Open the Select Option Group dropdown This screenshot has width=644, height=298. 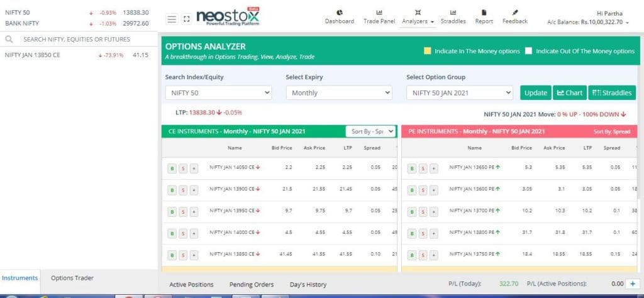click(460, 93)
